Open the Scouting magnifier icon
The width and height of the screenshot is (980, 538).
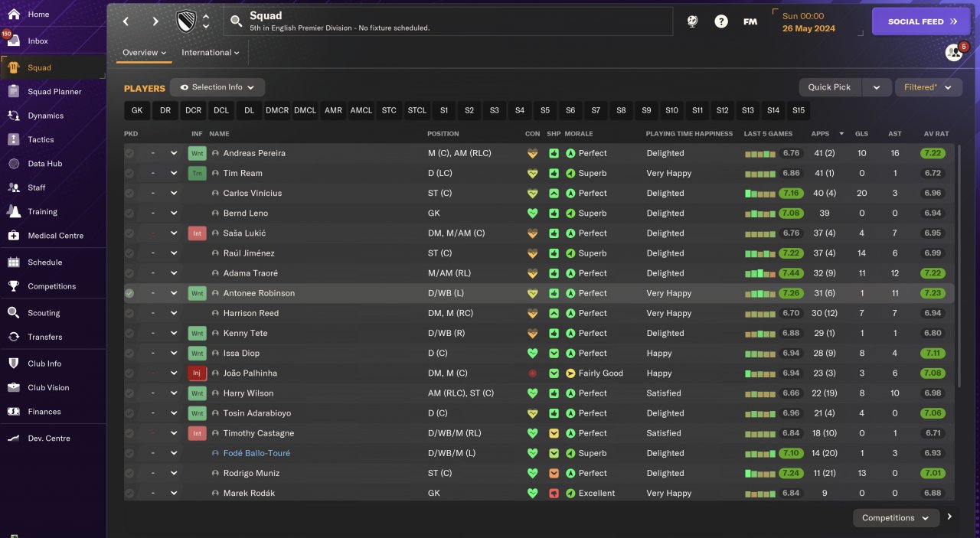coord(14,313)
